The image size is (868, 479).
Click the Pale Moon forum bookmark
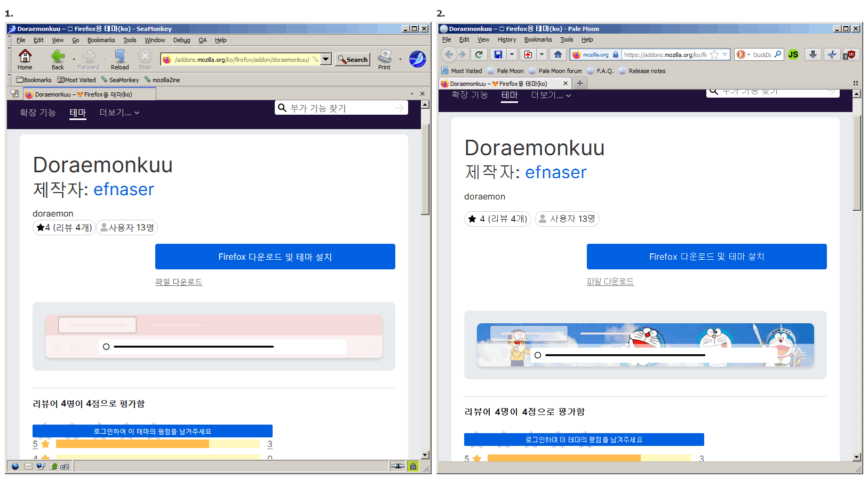(x=555, y=71)
